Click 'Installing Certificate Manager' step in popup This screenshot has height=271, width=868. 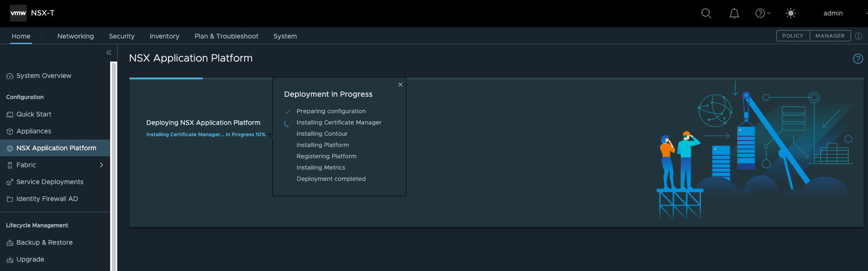click(339, 123)
